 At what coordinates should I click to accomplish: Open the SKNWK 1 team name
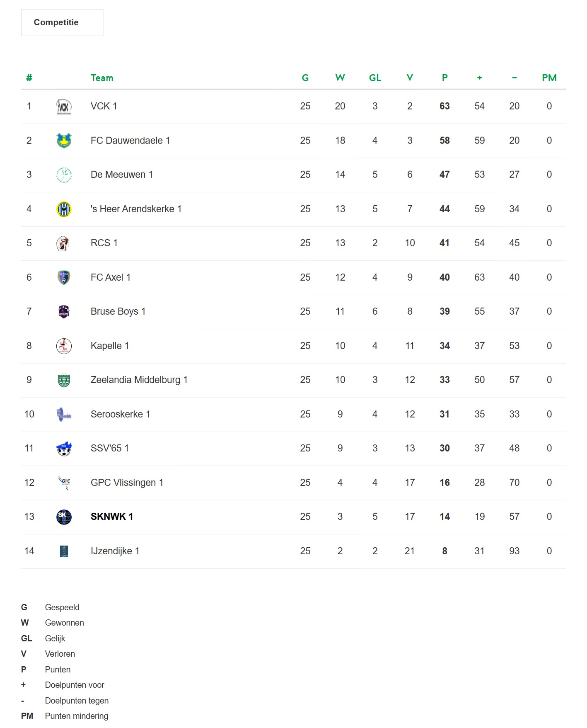click(x=112, y=517)
